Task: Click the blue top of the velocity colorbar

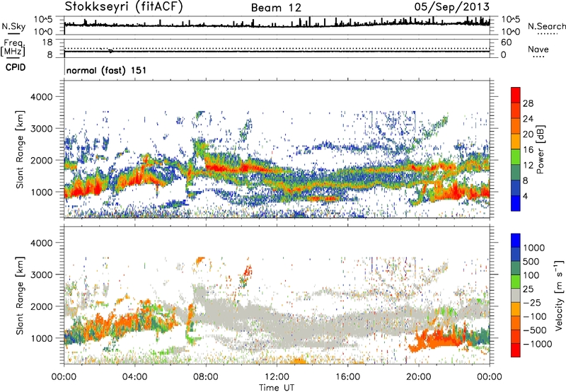Action: click(516, 241)
